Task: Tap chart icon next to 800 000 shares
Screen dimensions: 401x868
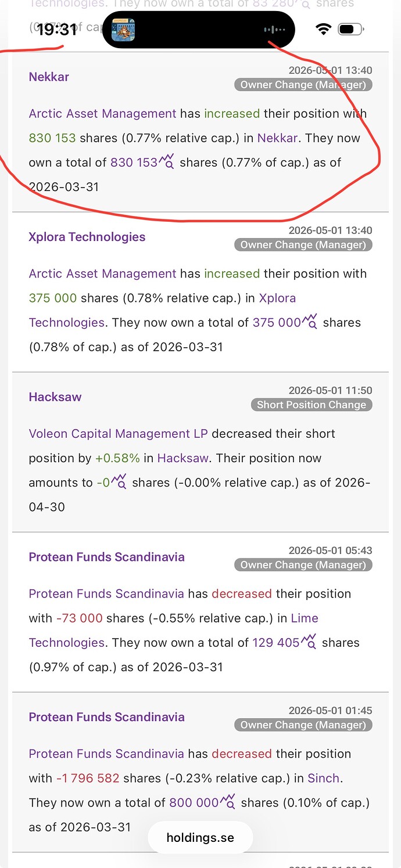Action: click(228, 802)
